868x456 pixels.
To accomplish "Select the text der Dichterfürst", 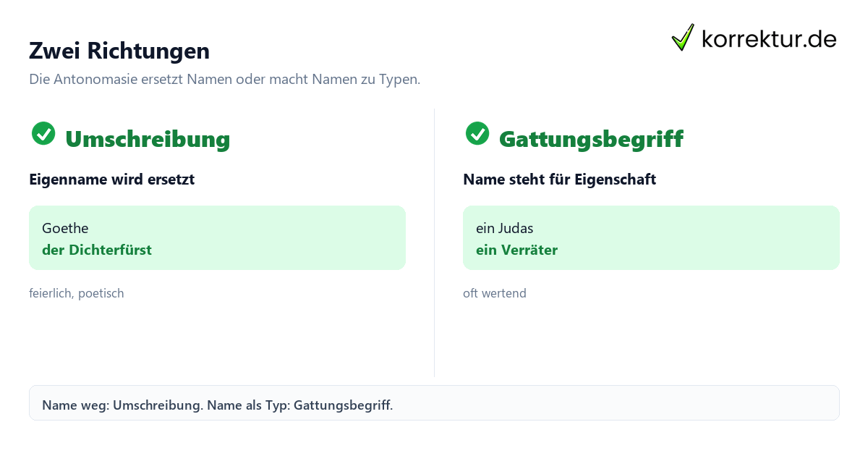I will click(97, 250).
